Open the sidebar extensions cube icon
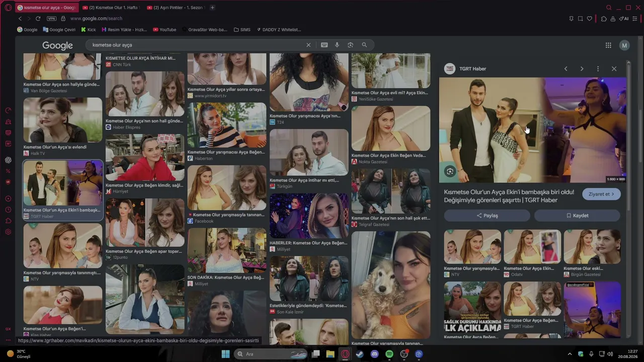 (x=8, y=221)
